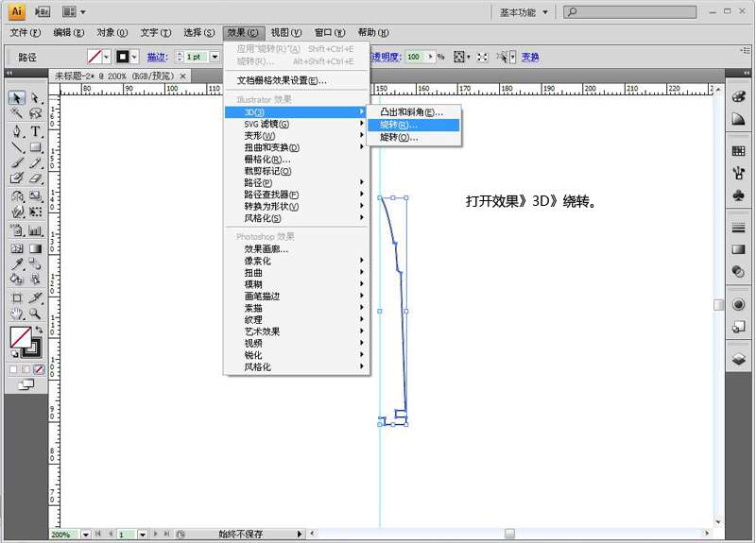Image resolution: width=756 pixels, height=543 pixels.
Task: Select the Zoom magnifier tool
Action: [x=35, y=314]
